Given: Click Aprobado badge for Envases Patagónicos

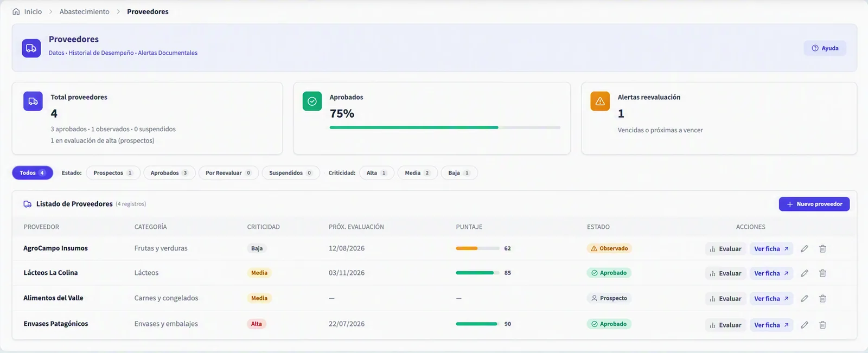Looking at the screenshot, I should [x=609, y=324].
